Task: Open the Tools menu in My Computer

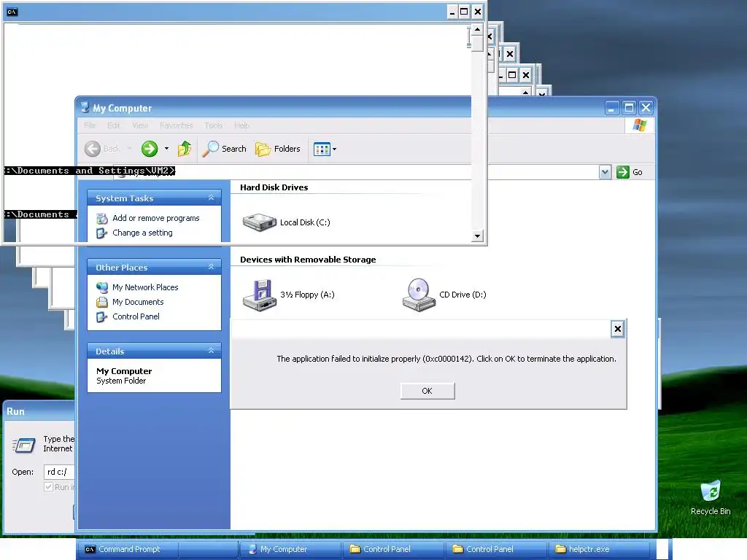Action: [x=214, y=125]
